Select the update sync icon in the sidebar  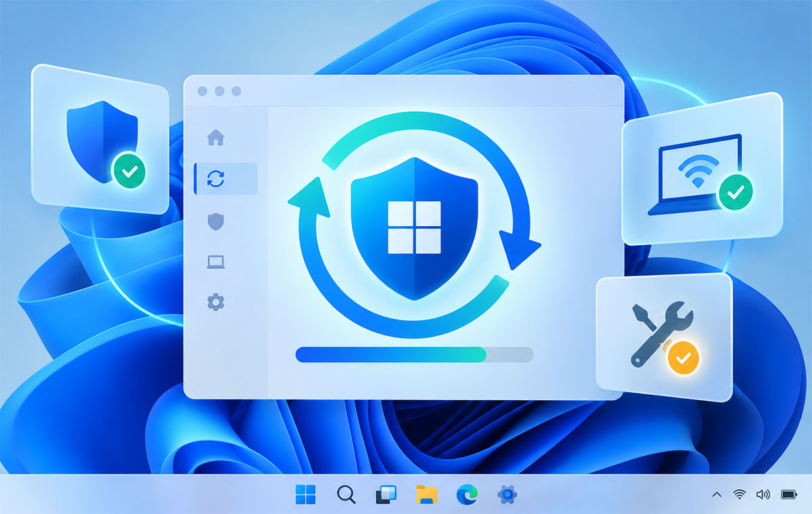tap(216, 179)
